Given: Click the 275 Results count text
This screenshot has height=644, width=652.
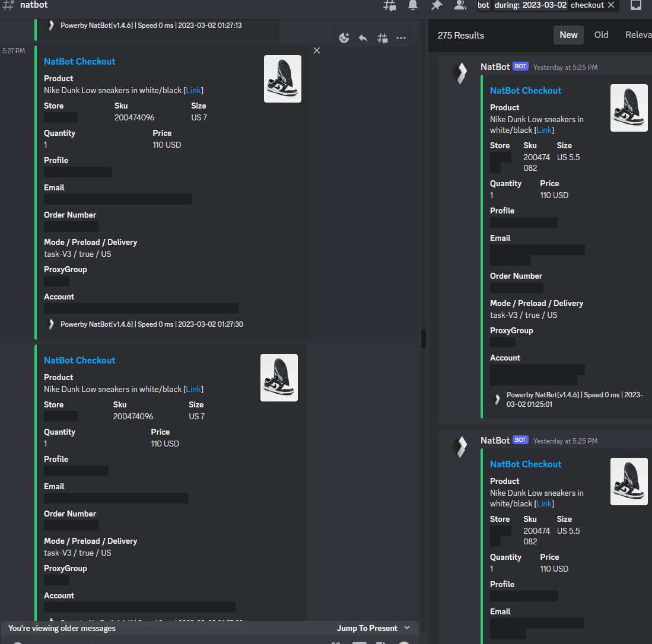Looking at the screenshot, I should (x=461, y=36).
